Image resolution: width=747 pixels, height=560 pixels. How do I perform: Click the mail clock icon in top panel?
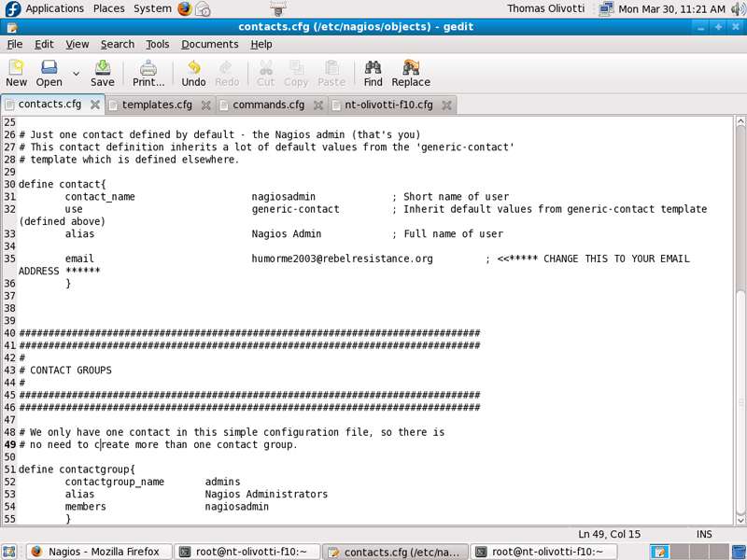[x=203, y=9]
